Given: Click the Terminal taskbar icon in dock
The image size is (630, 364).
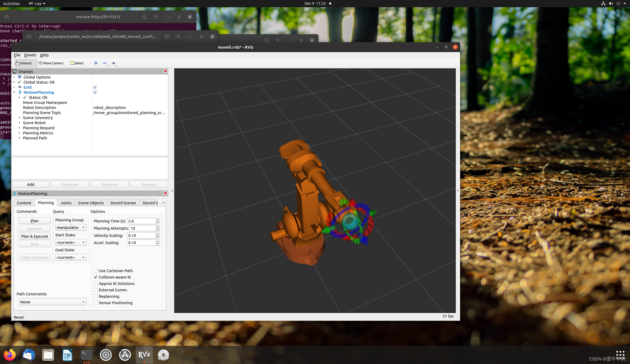Looking at the screenshot, I should click(85, 355).
